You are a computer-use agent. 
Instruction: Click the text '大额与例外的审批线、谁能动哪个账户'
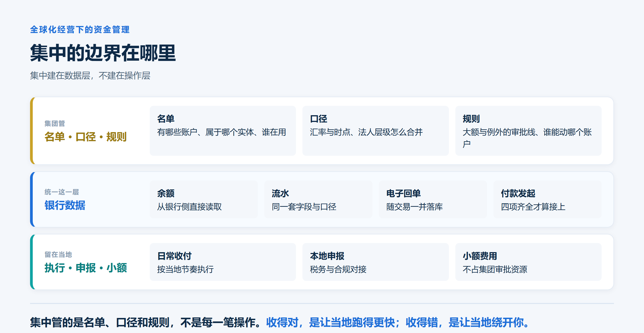pyautogui.click(x=527, y=138)
